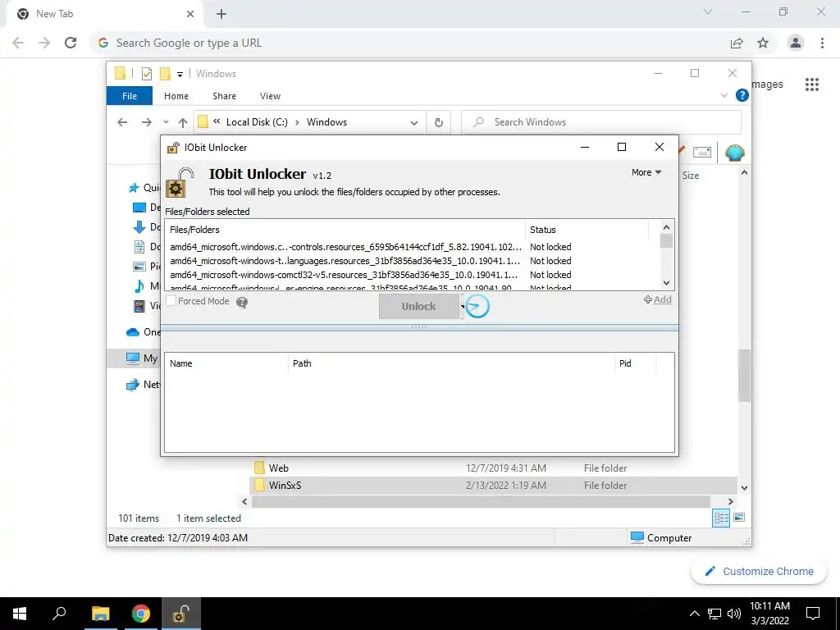Screen dimensions: 840x630
Task: Click the IObit Unlocker padlock logo
Action: pos(180,183)
